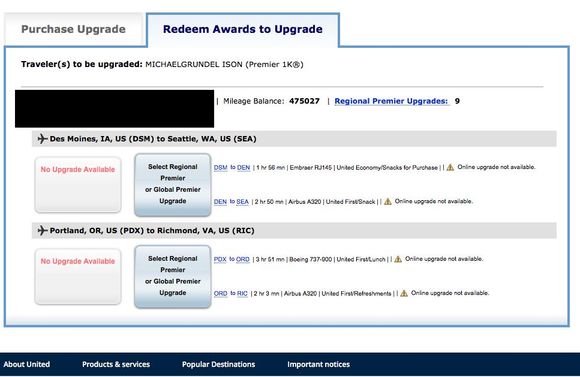The image size is (580, 377).
Task: Open the ORD link in PDX to ORD segment
Action: tap(243, 259)
